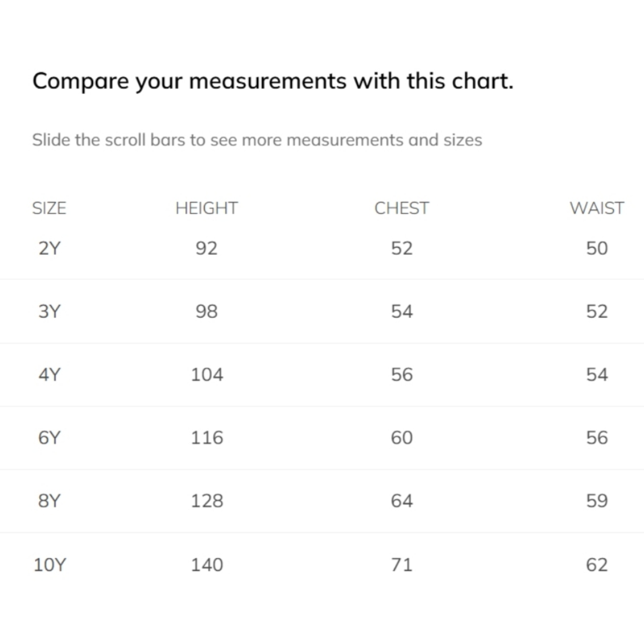
Task: Click the "Slide the scroll bars" hint text
Action: click(x=257, y=140)
